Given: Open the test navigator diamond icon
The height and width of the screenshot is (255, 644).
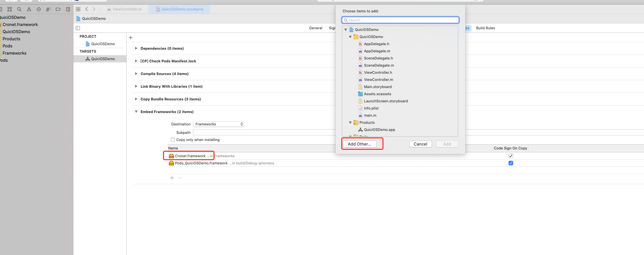Looking at the screenshot, I should coord(39,9).
